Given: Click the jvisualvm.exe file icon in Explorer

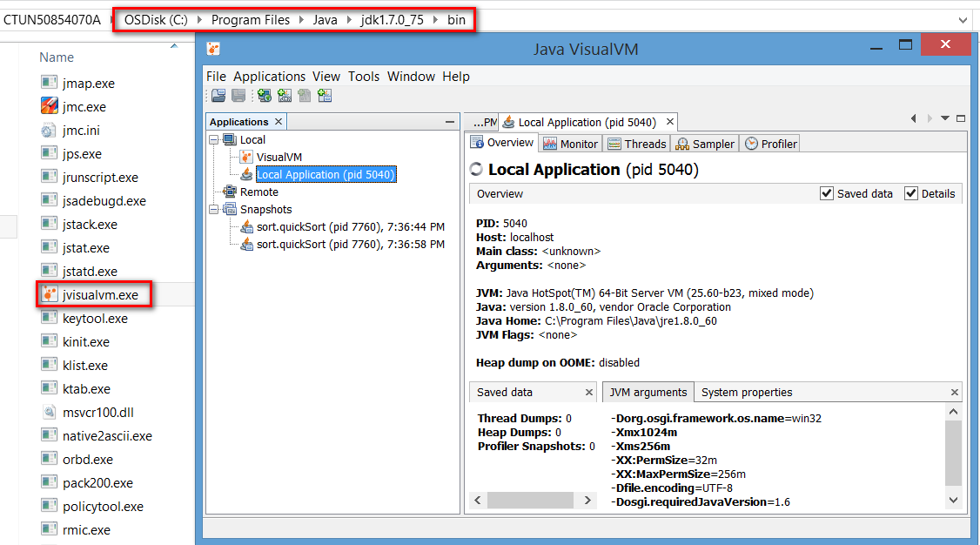Looking at the screenshot, I should (50, 293).
